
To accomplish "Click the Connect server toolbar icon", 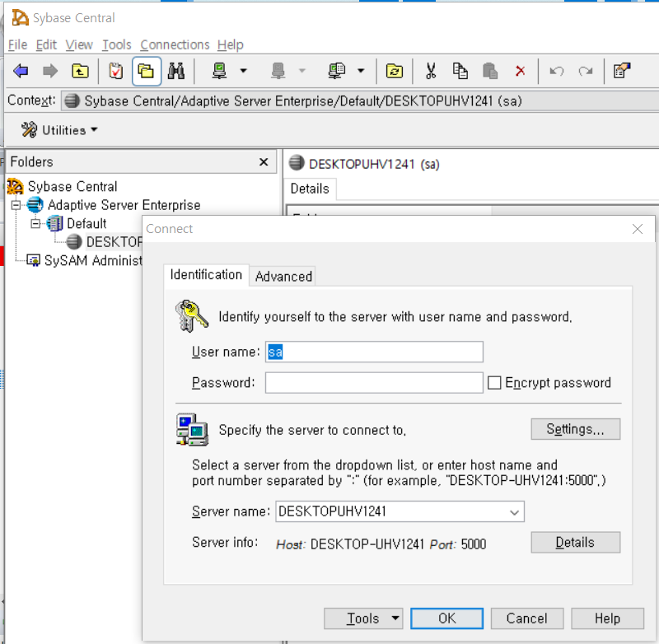I will tap(219, 71).
